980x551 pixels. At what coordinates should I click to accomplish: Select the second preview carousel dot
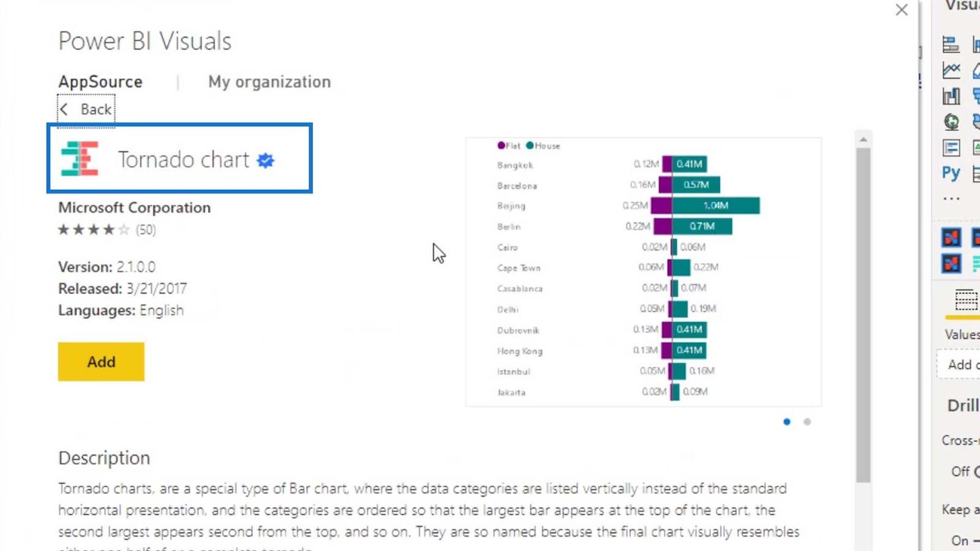coord(807,422)
